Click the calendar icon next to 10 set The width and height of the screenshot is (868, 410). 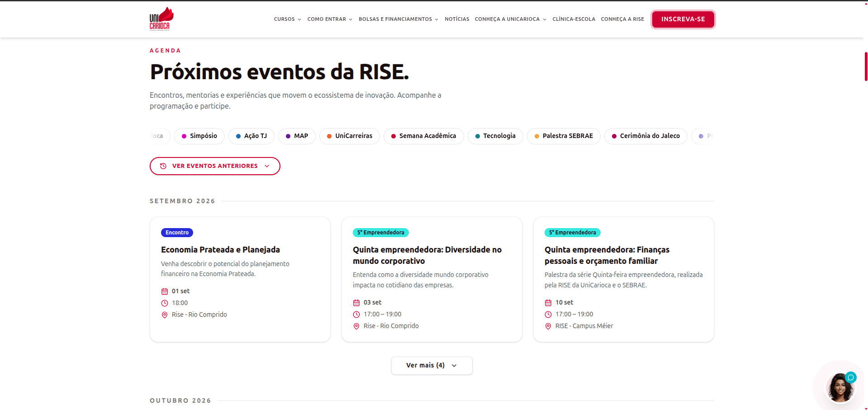(548, 303)
